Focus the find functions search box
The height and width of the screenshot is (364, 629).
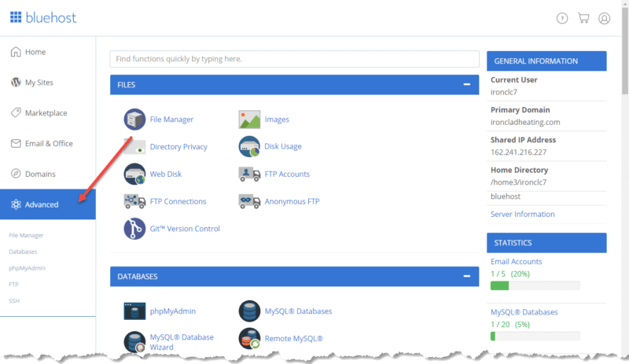tap(294, 59)
